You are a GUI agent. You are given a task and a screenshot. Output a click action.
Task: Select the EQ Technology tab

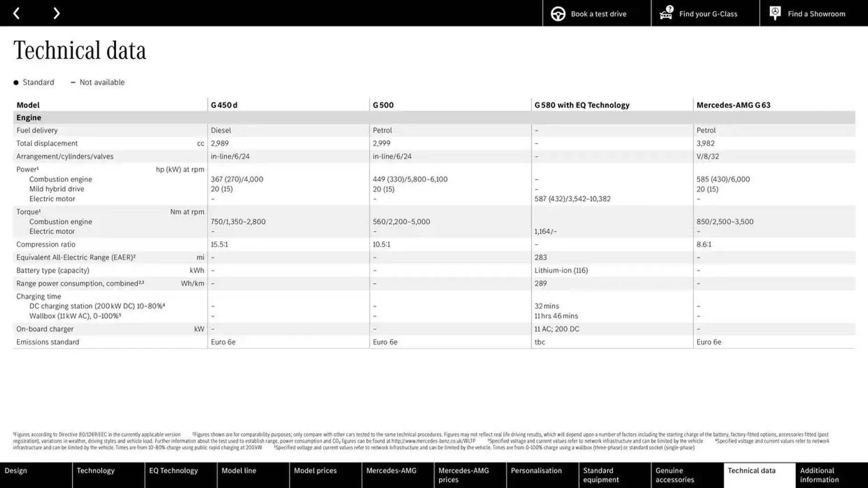(x=174, y=474)
